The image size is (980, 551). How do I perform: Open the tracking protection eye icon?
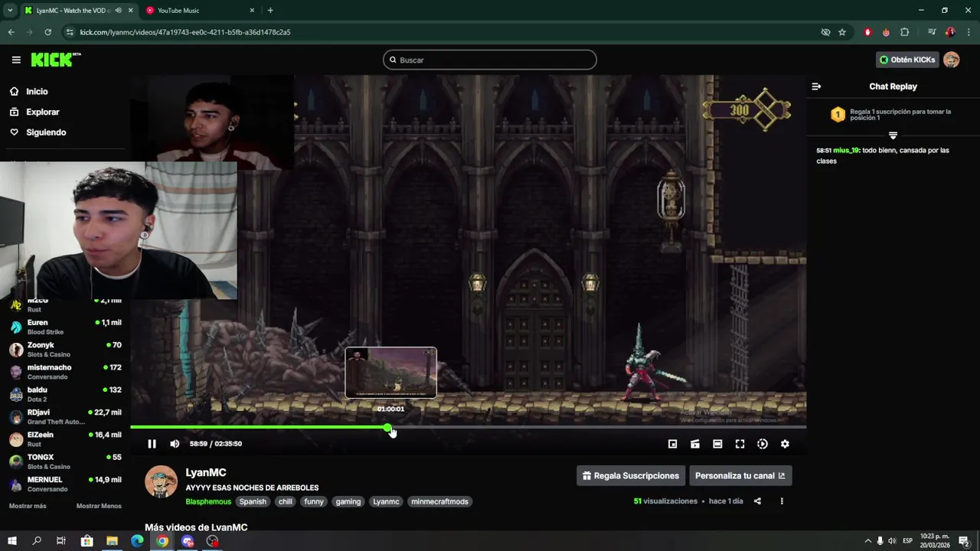825,32
